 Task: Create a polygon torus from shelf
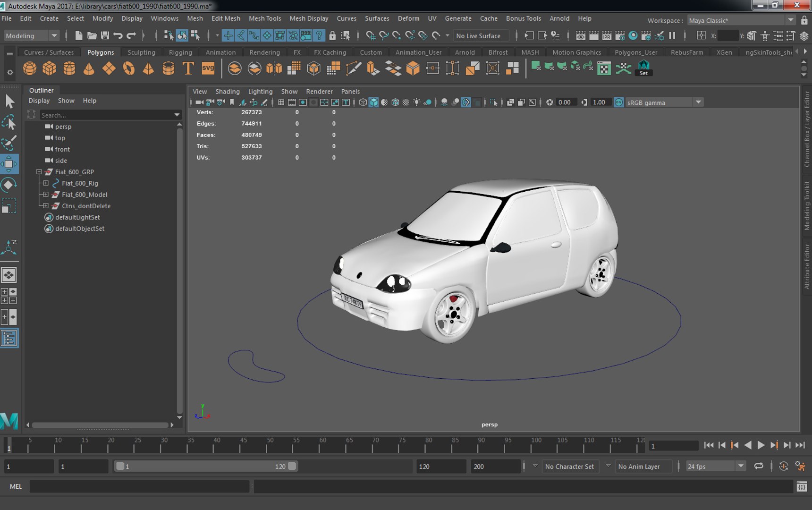coord(129,68)
